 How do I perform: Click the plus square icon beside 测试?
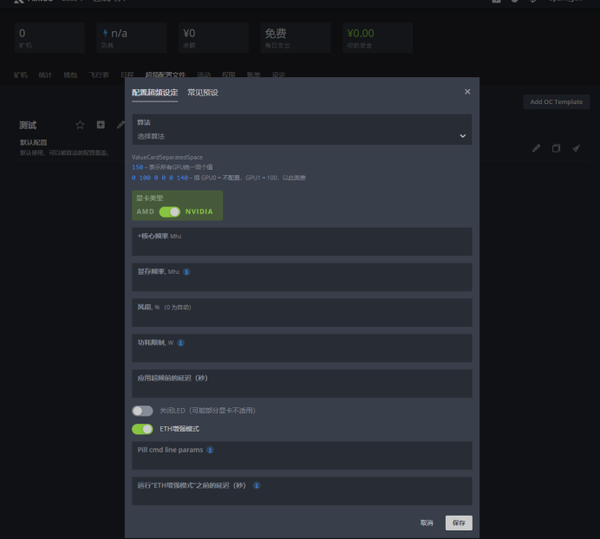coord(100,125)
